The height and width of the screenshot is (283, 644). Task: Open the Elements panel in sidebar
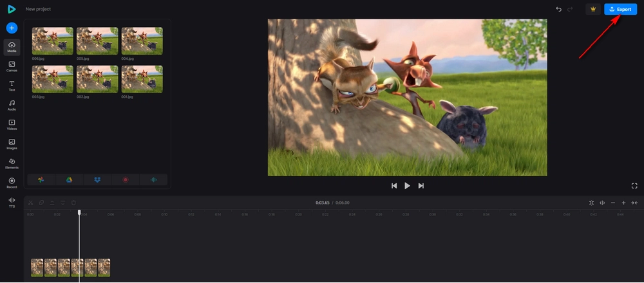click(x=12, y=163)
